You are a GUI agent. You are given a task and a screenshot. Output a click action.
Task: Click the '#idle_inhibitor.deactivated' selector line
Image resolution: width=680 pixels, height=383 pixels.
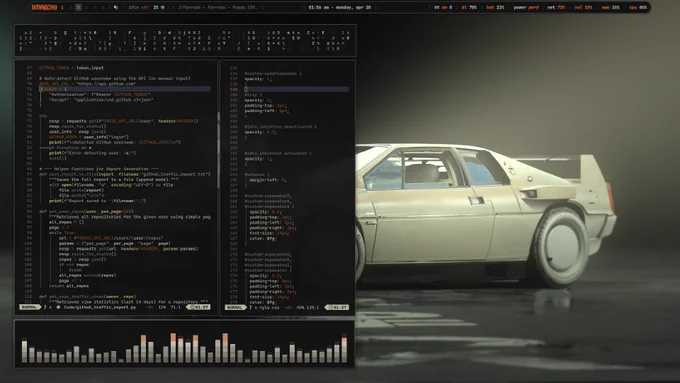(x=281, y=127)
